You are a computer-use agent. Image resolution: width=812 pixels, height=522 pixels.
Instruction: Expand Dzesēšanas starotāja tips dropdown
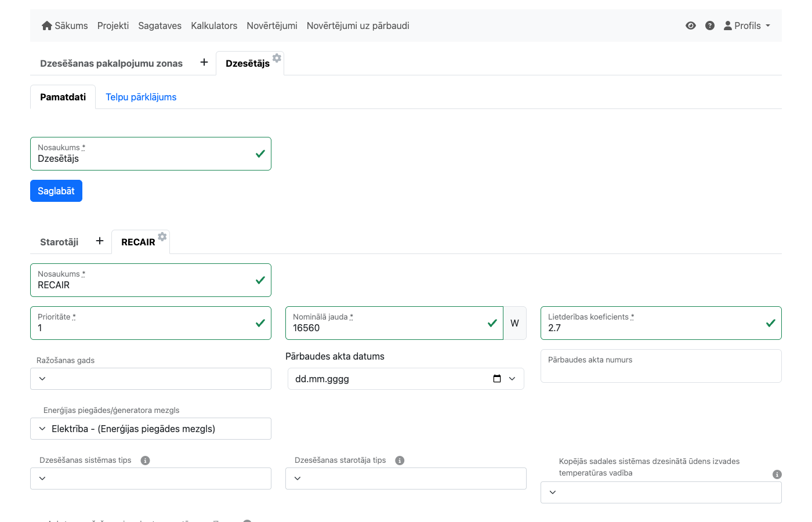click(x=406, y=478)
